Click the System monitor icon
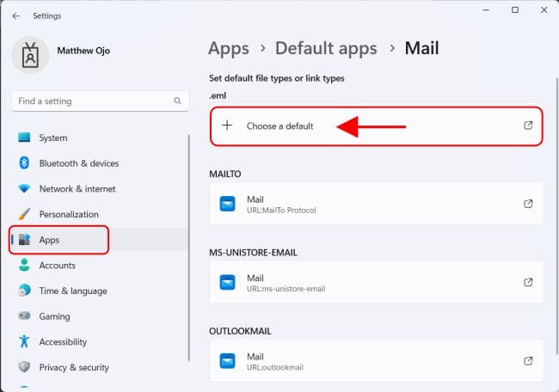559x392 pixels. click(x=24, y=138)
